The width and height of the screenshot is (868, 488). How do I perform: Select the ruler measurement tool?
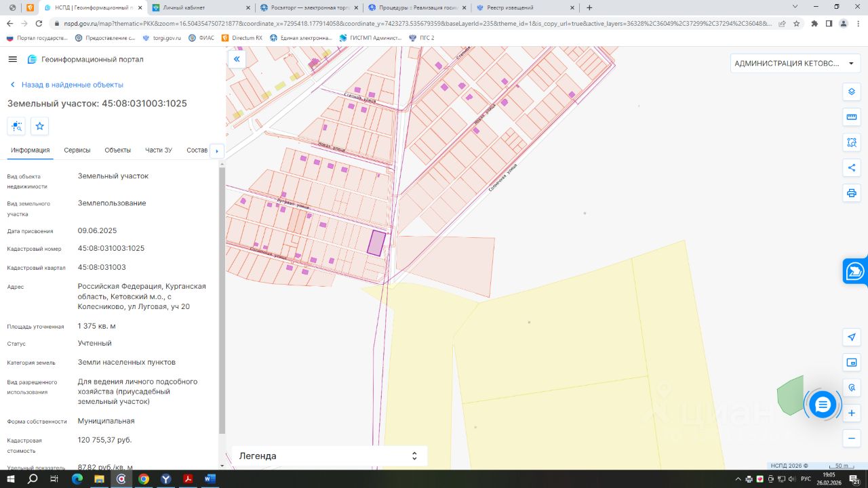pyautogui.click(x=852, y=117)
